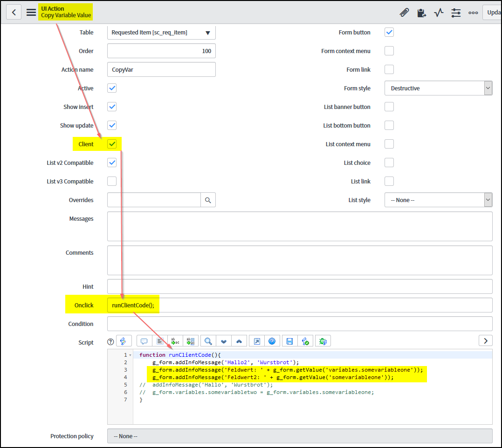Uncheck the Active checkbox
This screenshot has width=502, height=448.
click(x=112, y=88)
